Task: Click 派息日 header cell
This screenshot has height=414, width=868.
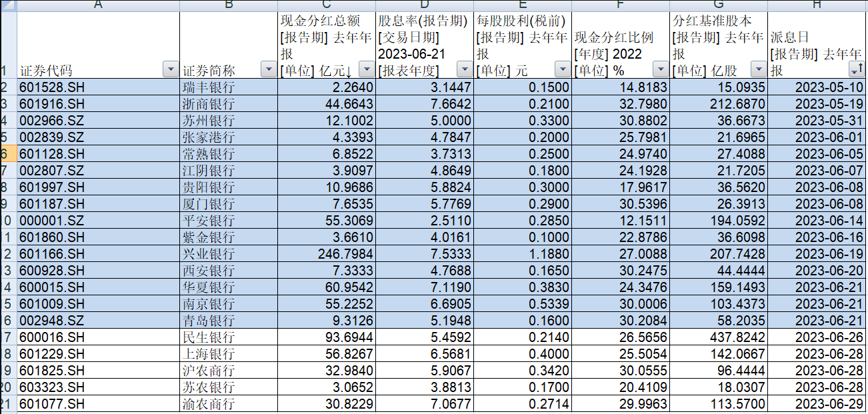Action: (x=817, y=45)
